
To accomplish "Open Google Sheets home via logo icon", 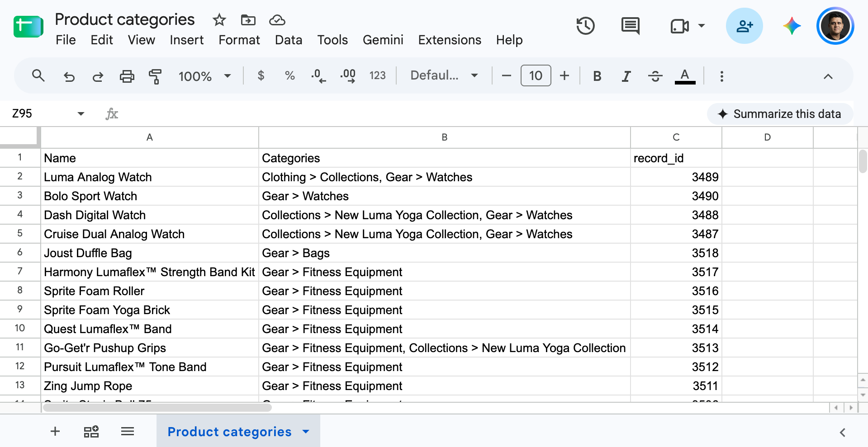I will (28, 27).
